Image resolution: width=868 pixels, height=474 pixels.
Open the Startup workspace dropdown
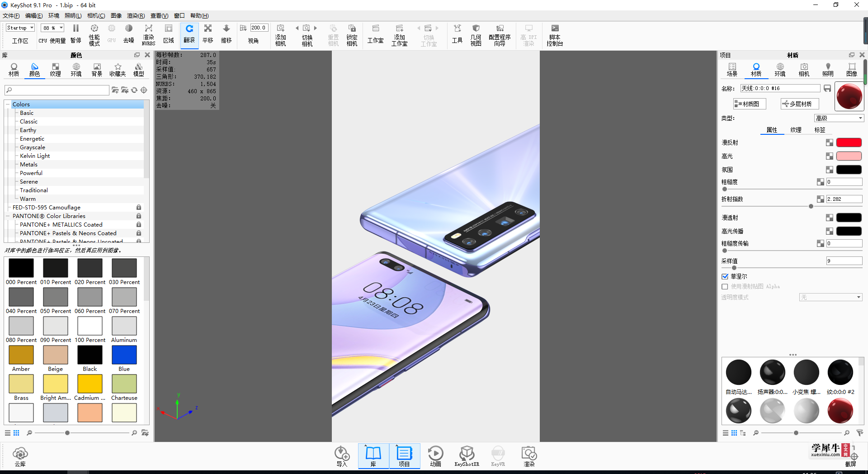coord(20,28)
